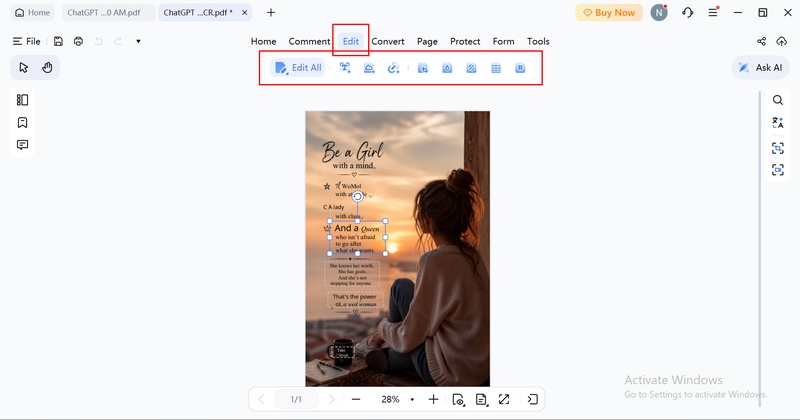Open the Bates Number tool icon

[520, 67]
